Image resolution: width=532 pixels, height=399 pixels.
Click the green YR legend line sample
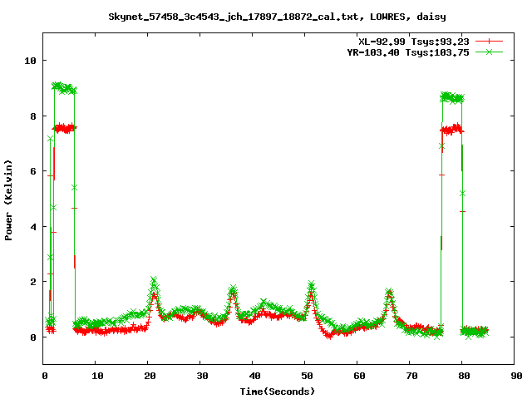489,52
